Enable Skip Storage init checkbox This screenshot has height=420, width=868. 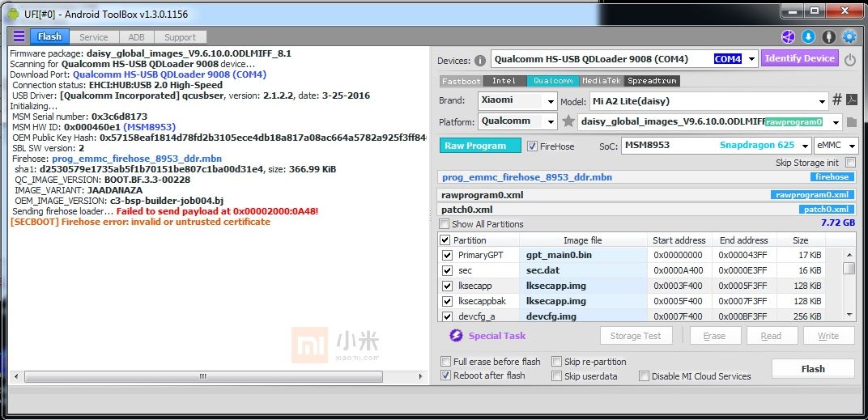[x=849, y=163]
